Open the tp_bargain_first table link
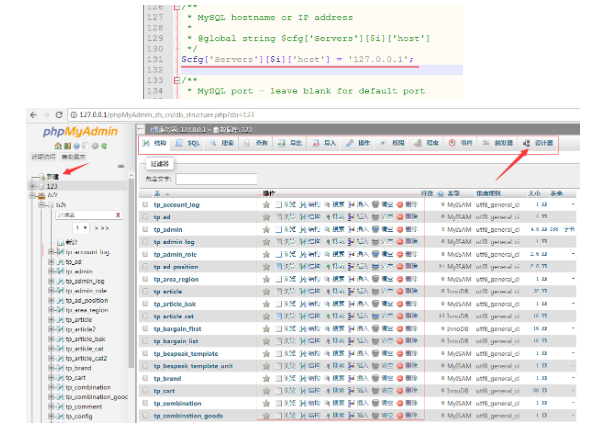The height and width of the screenshot is (431, 601). pos(177,329)
